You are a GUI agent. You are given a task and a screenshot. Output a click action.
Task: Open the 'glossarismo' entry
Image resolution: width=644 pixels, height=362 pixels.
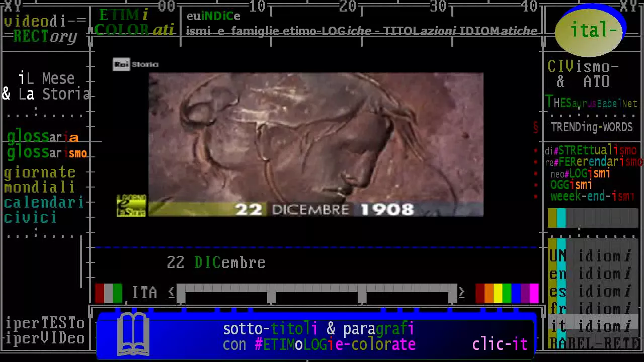pos(47,152)
